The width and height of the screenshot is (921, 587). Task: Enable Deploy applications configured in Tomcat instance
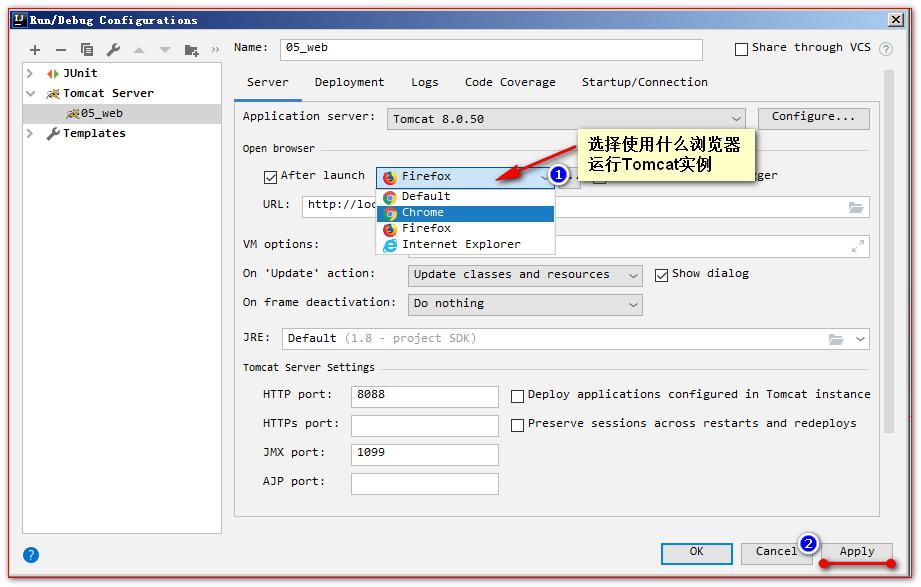pyautogui.click(x=517, y=397)
